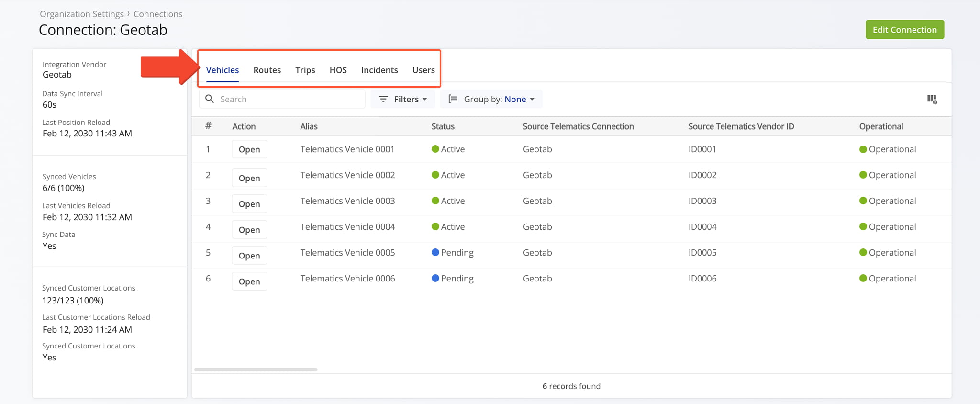
Task: Click vendor ID cell ID0006
Action: pos(702,279)
